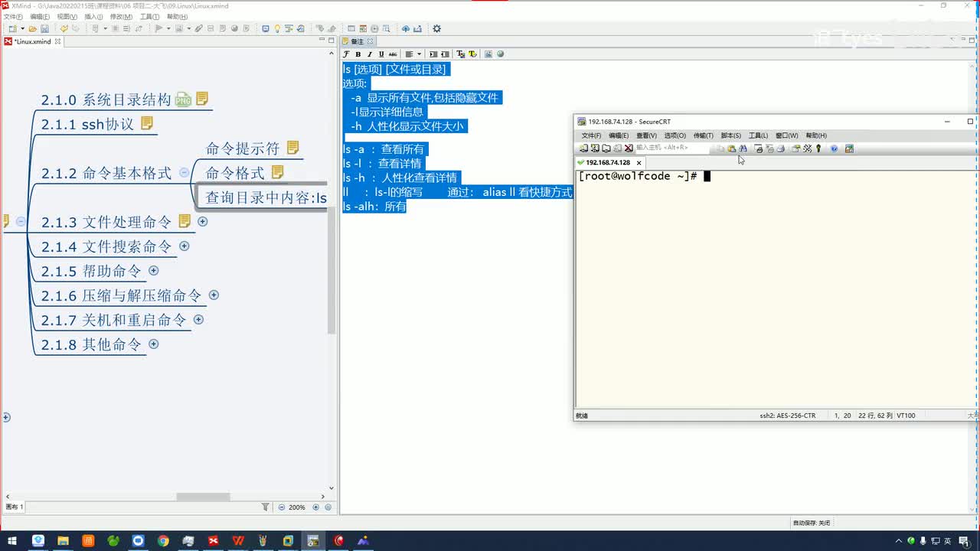Click the Open folder icon in XMind toolbar

(32, 29)
